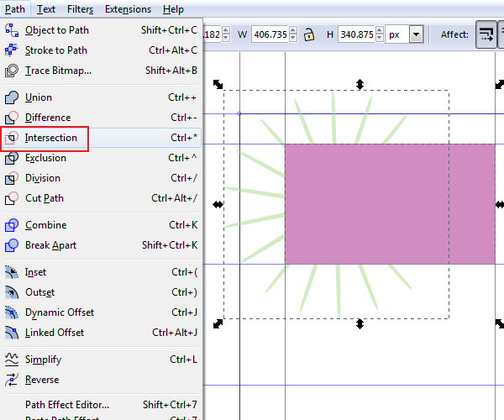
Task: Click the Shift+Ctrl+C shortcut text
Action: [x=169, y=30]
